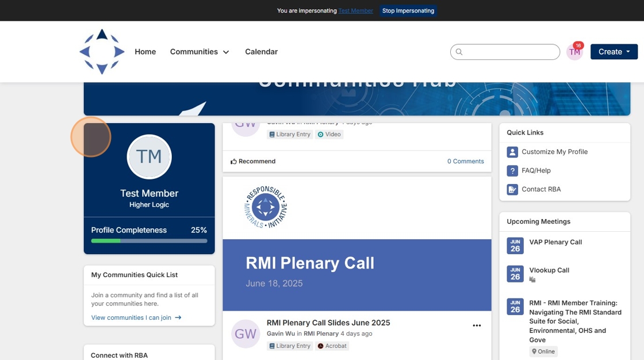Click the Responsible Minerals Initiative logo

pos(265,207)
